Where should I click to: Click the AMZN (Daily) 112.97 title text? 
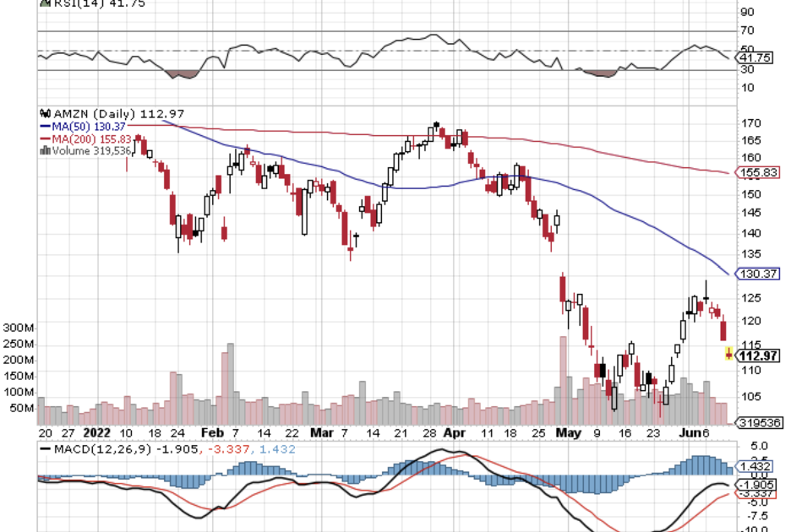pyautogui.click(x=117, y=113)
